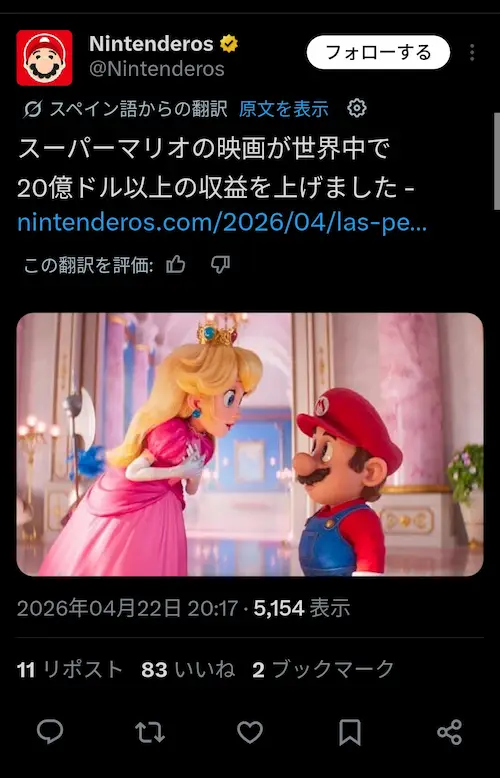Open the 2 ブックマーク count
Screen dimensions: 500x778
point(323,669)
